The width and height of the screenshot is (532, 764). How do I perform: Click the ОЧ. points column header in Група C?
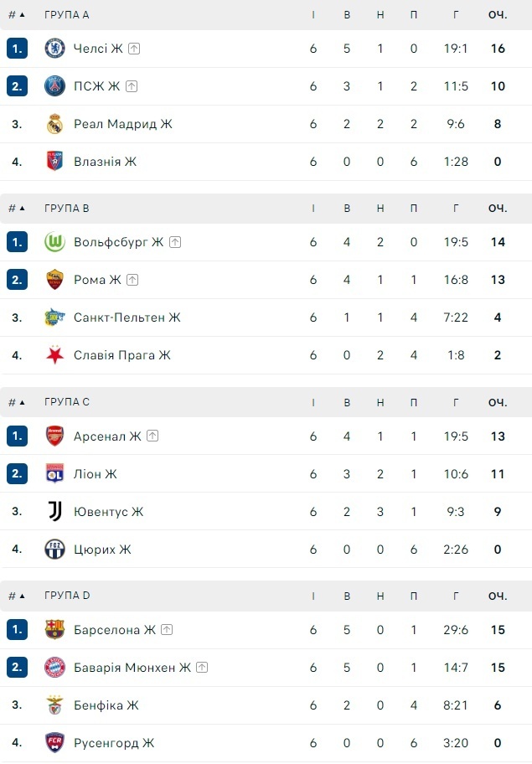tap(498, 402)
